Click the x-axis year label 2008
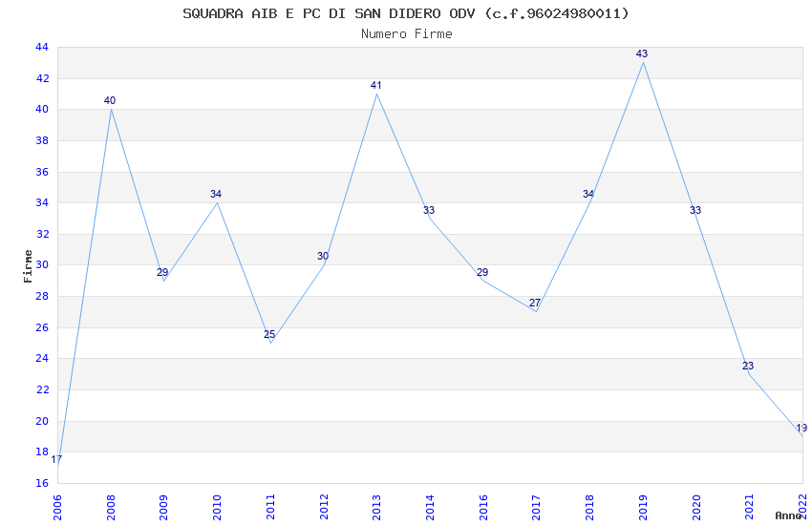812x525 pixels. 111,507
